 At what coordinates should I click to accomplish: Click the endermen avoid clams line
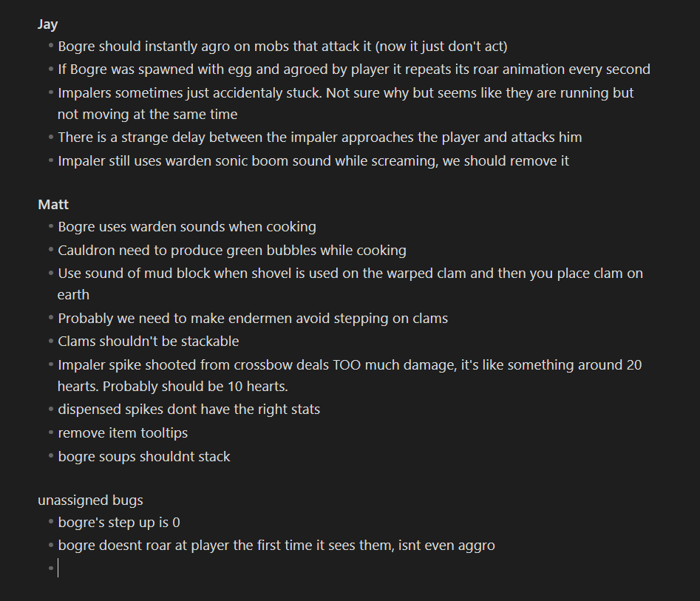click(253, 319)
